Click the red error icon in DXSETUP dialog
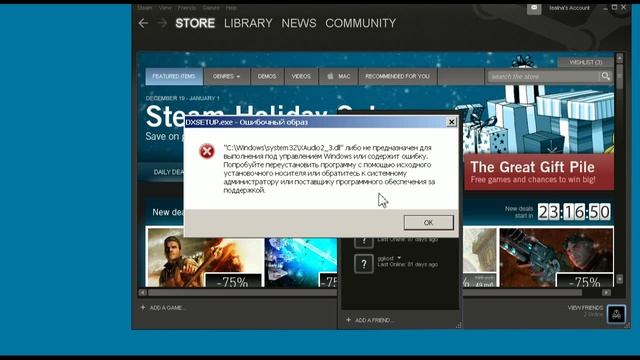 207,151
